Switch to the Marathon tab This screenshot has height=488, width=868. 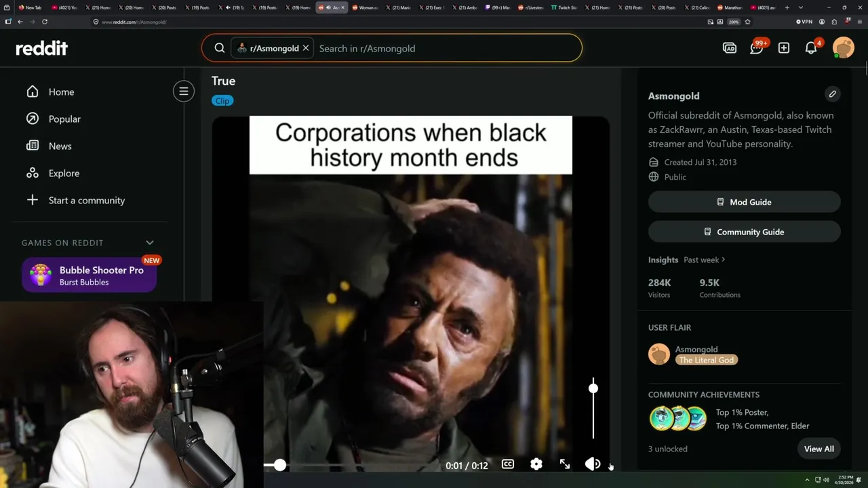pyautogui.click(x=730, y=7)
